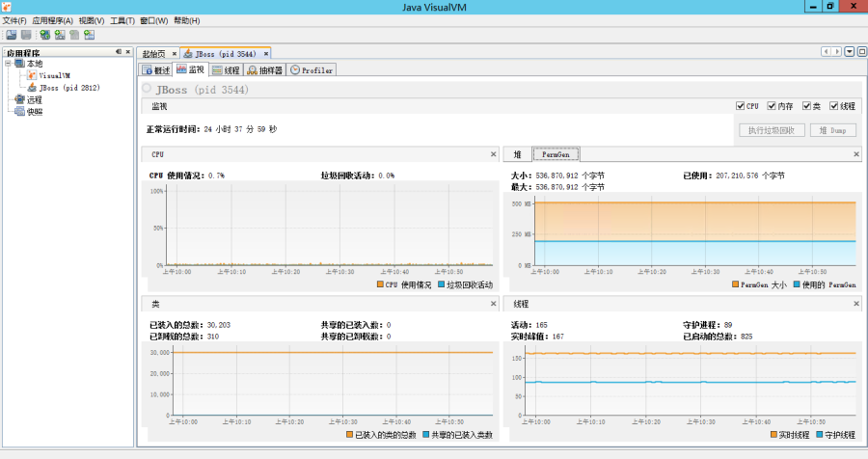The height and width of the screenshot is (459, 868).
Task: Minimize the 应用程序 panel with its pin icon
Action: point(119,52)
